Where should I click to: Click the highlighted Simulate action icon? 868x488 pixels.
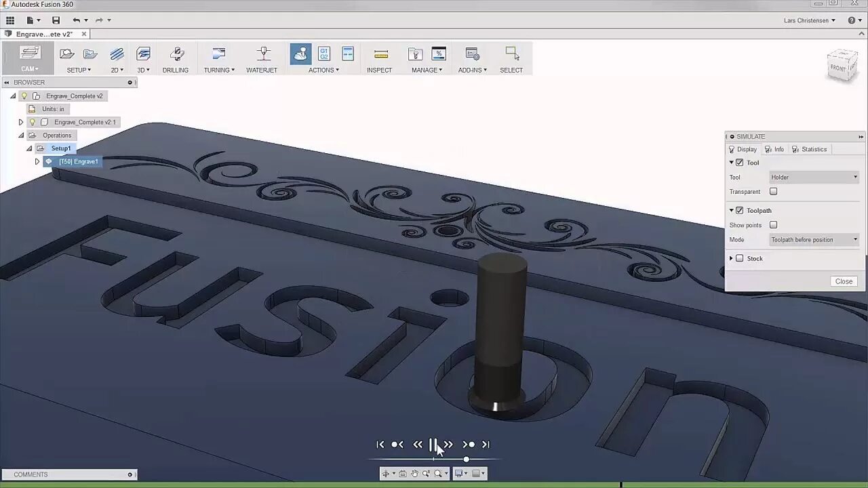click(x=300, y=54)
